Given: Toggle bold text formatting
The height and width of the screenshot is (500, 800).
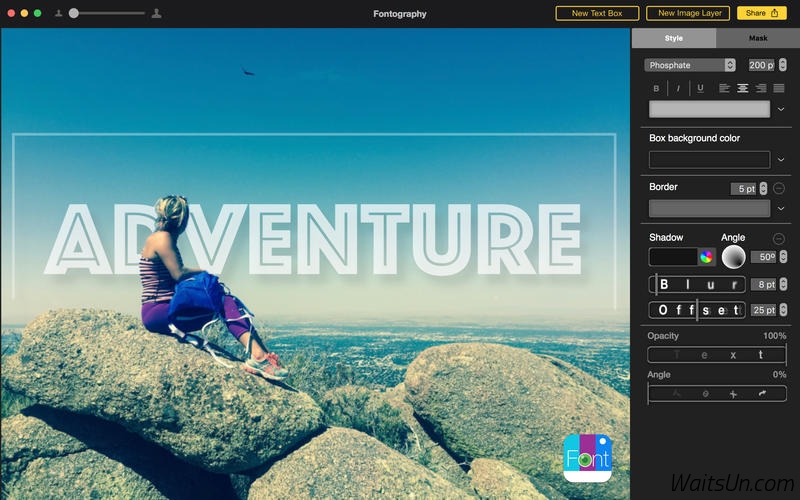Looking at the screenshot, I should pos(656,88).
